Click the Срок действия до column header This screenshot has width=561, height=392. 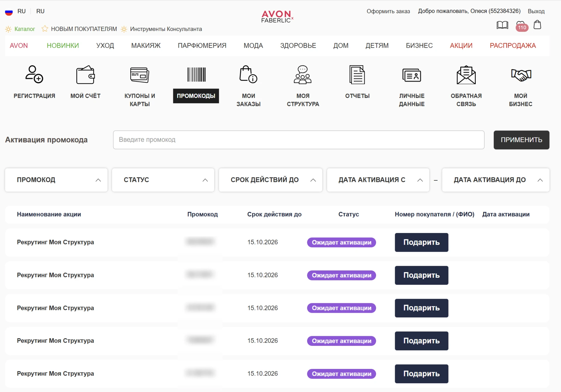(274, 214)
